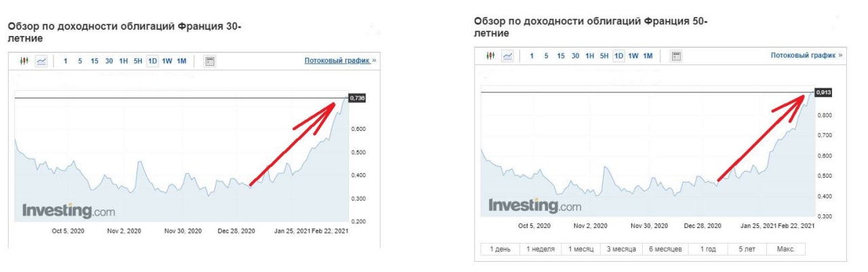Click the Investing.com logo on the 30-year chart
This screenshot has height=272, width=868.
[x=60, y=210]
